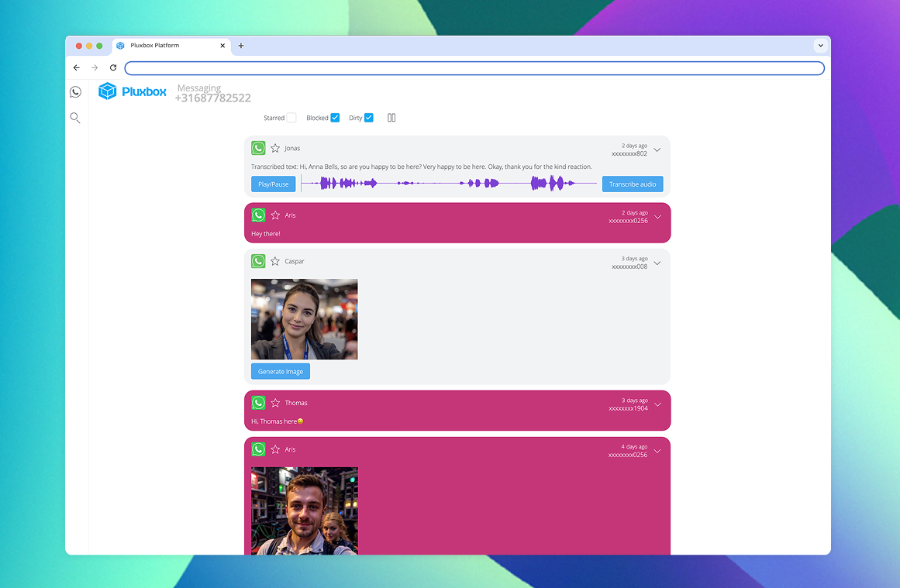Image resolution: width=900 pixels, height=588 pixels.
Task: Open chevron menu on Caspar's message
Action: click(x=657, y=263)
